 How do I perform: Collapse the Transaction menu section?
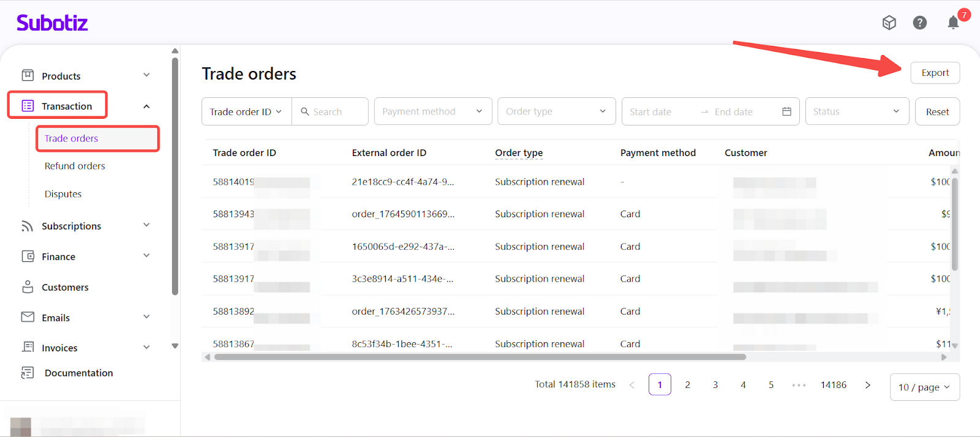pos(146,106)
